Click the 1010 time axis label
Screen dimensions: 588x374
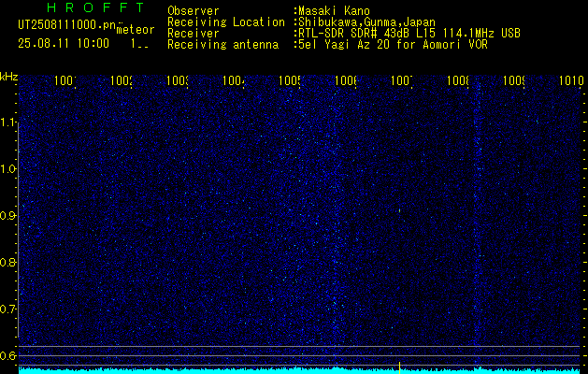[571, 80]
